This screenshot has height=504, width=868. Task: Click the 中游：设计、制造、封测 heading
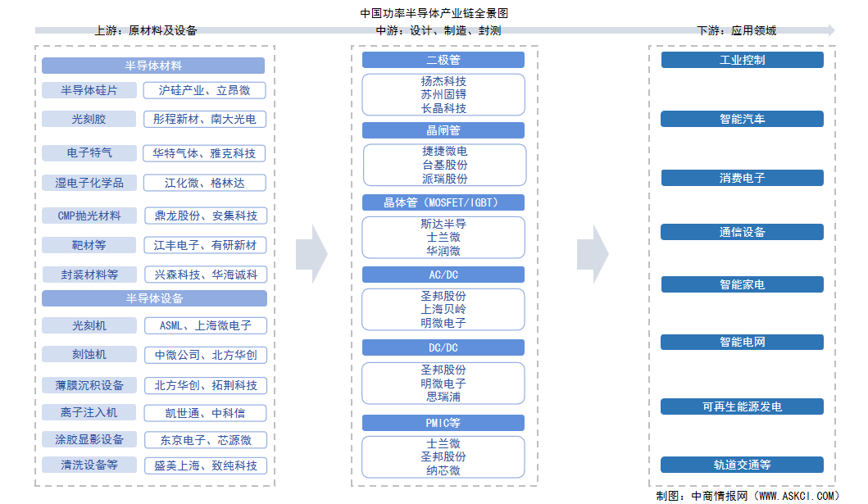coord(439,30)
